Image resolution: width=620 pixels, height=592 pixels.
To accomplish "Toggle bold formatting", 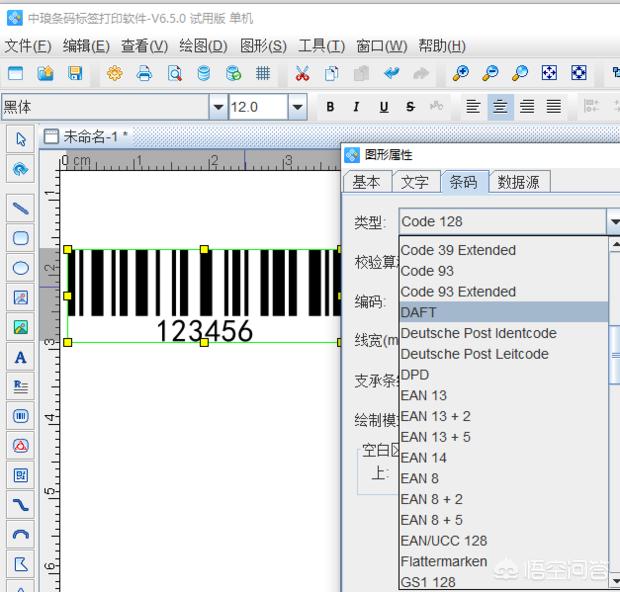I will pos(330,107).
